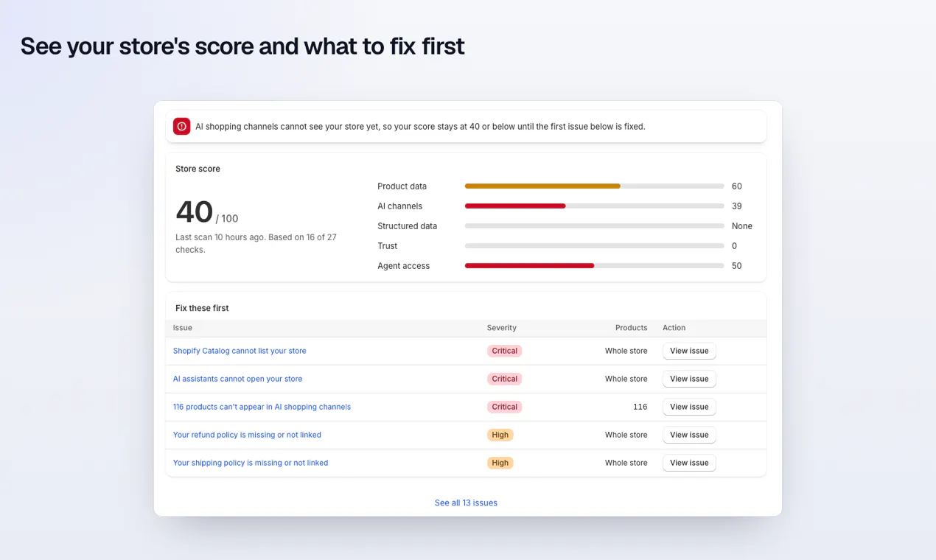View issue for 116 products row

[x=689, y=407]
